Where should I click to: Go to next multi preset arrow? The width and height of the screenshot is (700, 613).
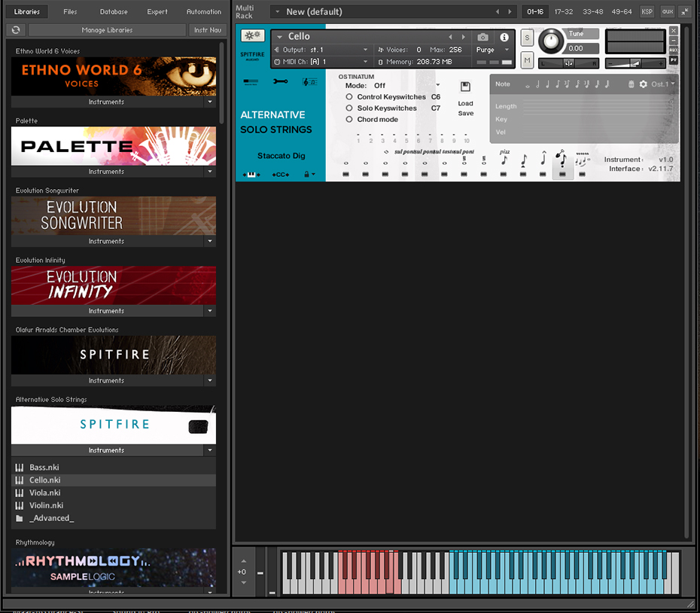(x=510, y=11)
